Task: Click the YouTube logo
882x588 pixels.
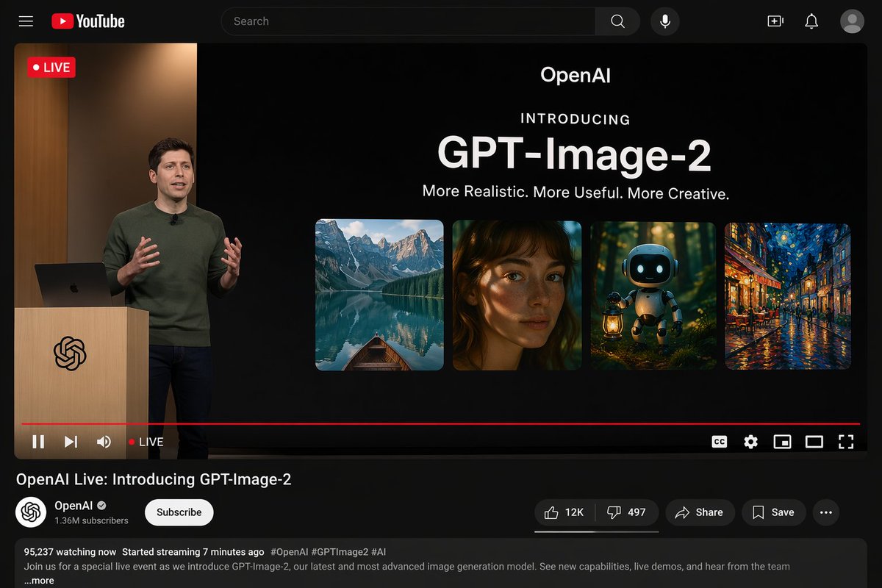Action: (88, 21)
